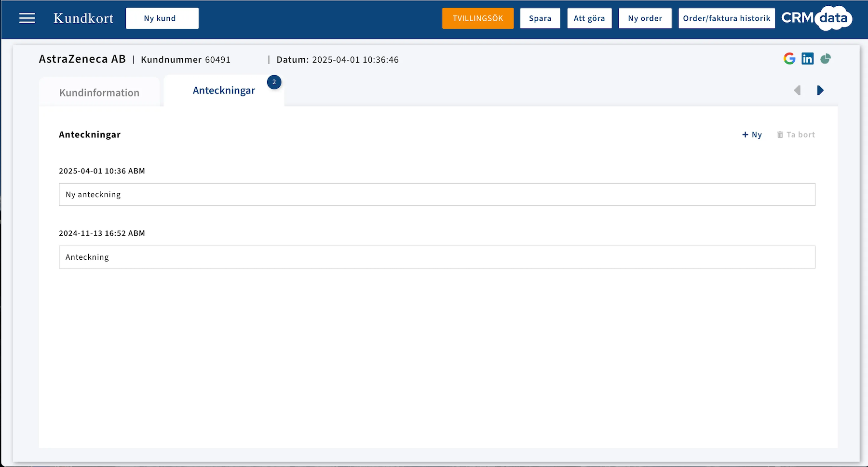Save the customer card with Spara
This screenshot has width=868, height=467.
[x=540, y=18]
